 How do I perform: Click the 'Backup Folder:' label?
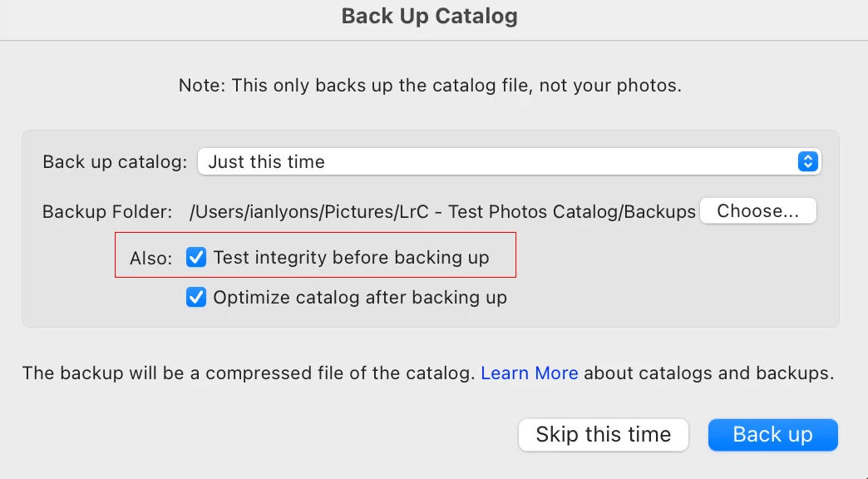pos(106,212)
